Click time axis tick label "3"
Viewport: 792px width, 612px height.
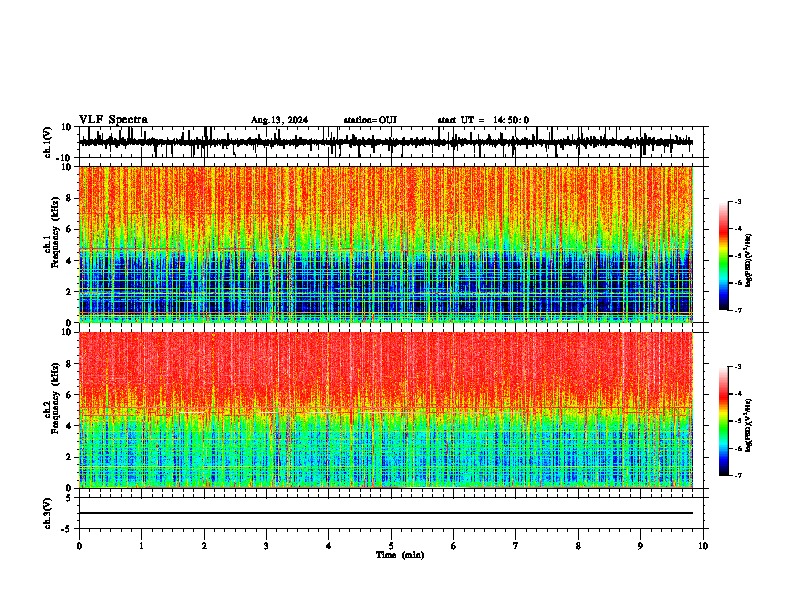point(266,546)
